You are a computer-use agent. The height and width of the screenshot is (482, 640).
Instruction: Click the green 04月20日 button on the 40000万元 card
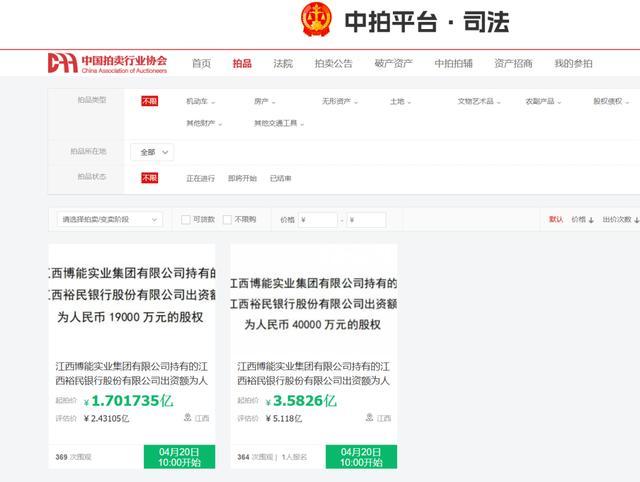click(361, 457)
